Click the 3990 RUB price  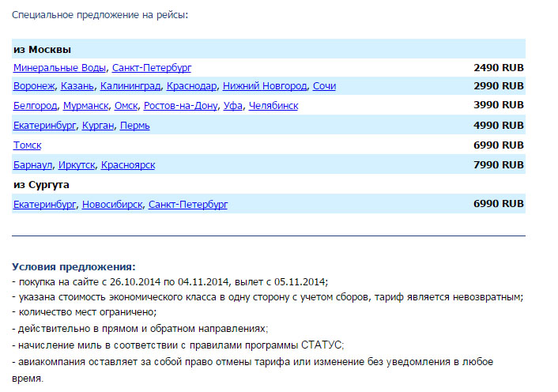499,105
